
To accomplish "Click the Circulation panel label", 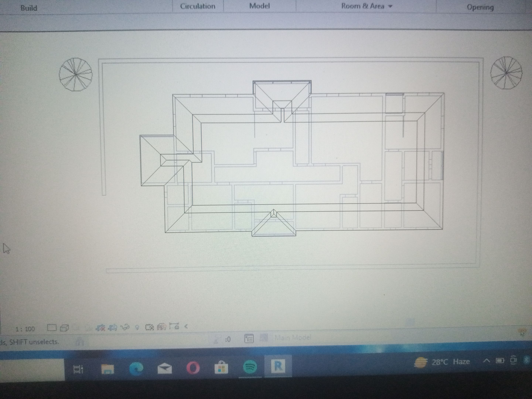I will (x=197, y=6).
